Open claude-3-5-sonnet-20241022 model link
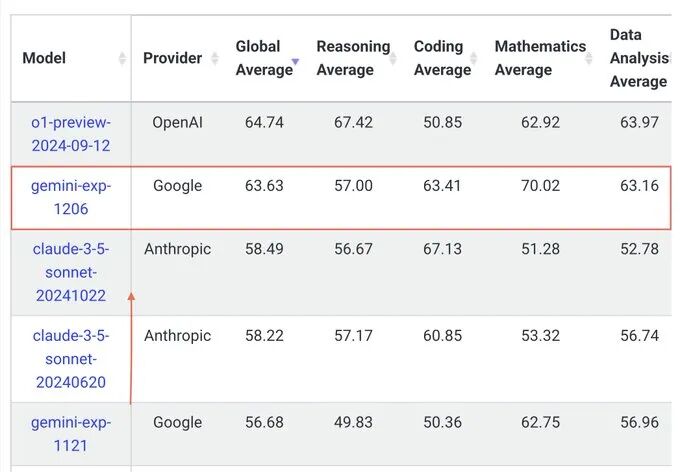 [x=71, y=272]
